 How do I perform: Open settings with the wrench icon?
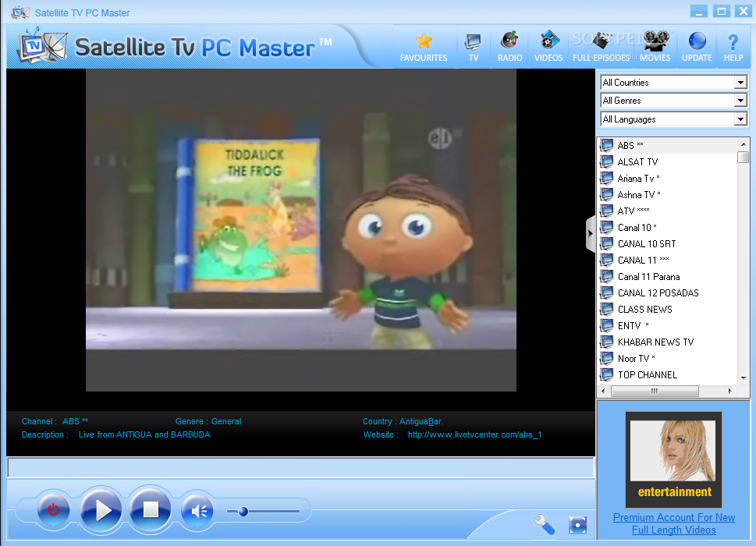pyautogui.click(x=545, y=524)
